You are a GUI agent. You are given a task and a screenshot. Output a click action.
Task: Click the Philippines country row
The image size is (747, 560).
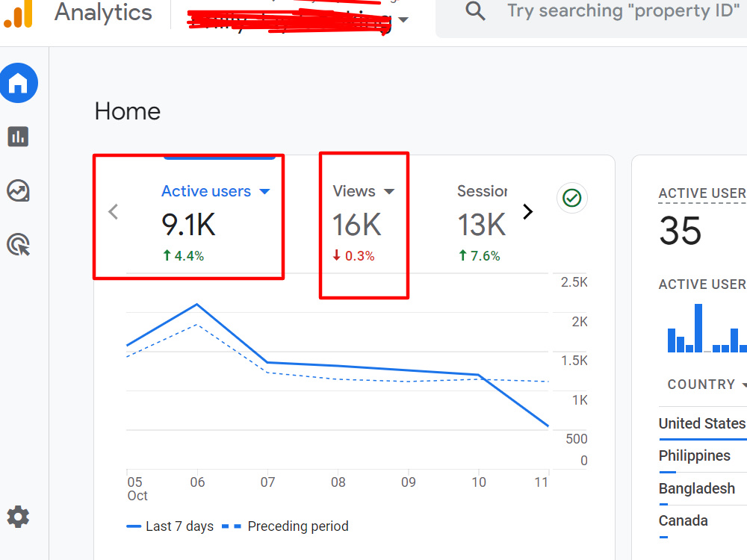pyautogui.click(x=703, y=455)
